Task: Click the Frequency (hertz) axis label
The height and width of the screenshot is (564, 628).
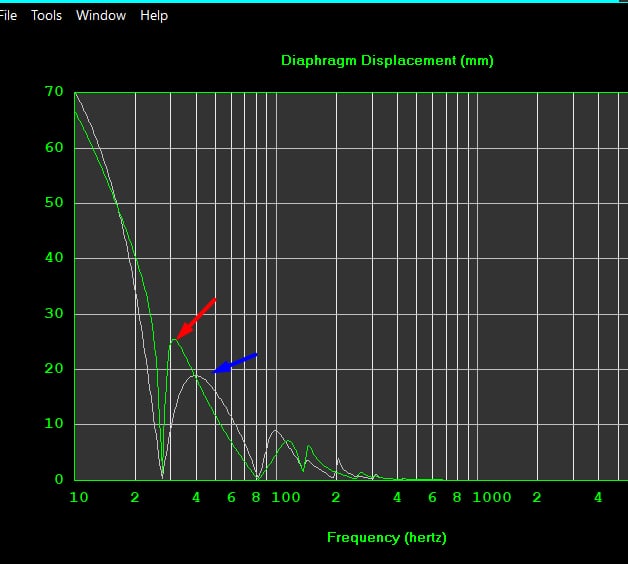Action: [387, 538]
